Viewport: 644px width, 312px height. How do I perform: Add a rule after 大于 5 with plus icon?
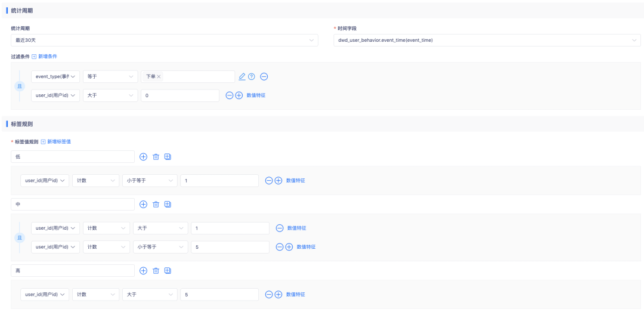(278, 294)
